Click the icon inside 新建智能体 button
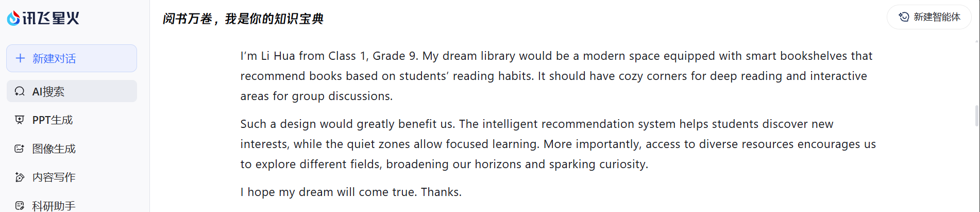The image size is (980, 212). pos(904,17)
